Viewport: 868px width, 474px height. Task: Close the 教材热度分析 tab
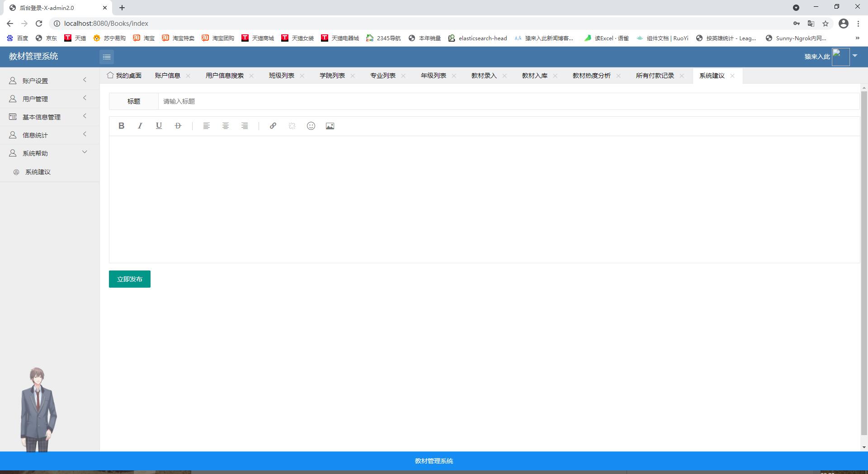618,76
